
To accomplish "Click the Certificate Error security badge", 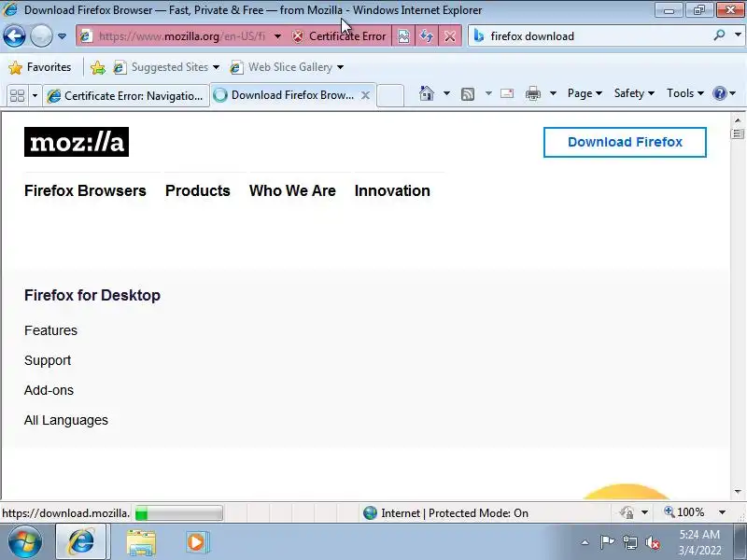I will (339, 36).
